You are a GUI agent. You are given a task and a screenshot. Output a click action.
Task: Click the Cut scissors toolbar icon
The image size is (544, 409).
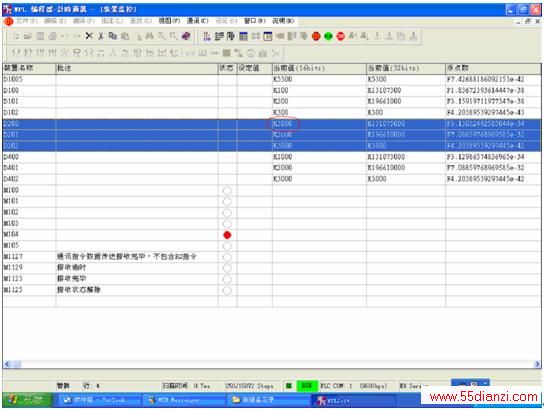tap(101, 36)
